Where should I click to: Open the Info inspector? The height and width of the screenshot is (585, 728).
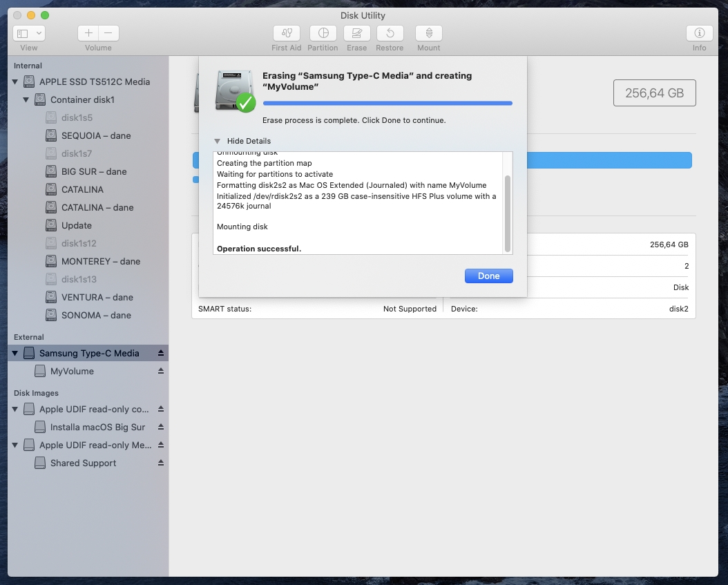pyautogui.click(x=699, y=33)
